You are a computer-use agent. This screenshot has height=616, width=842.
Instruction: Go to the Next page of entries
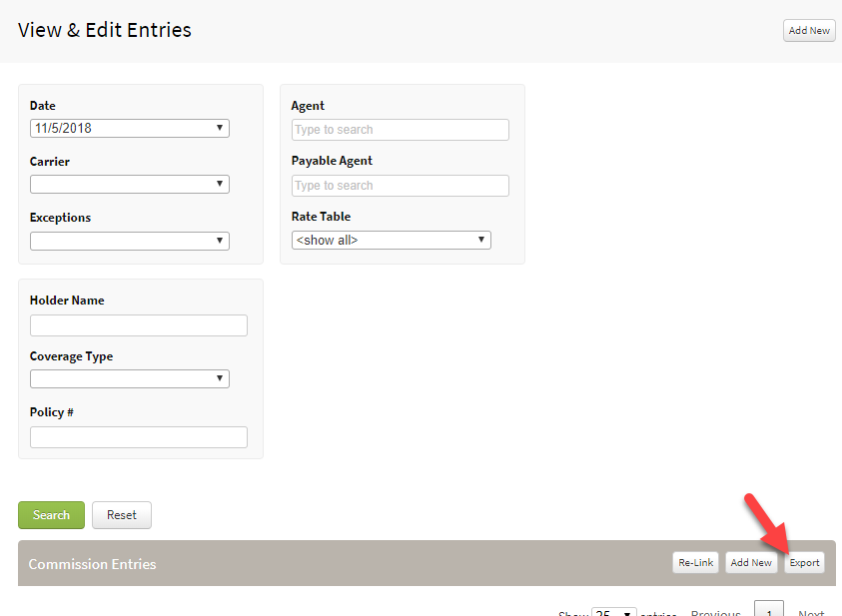811,611
